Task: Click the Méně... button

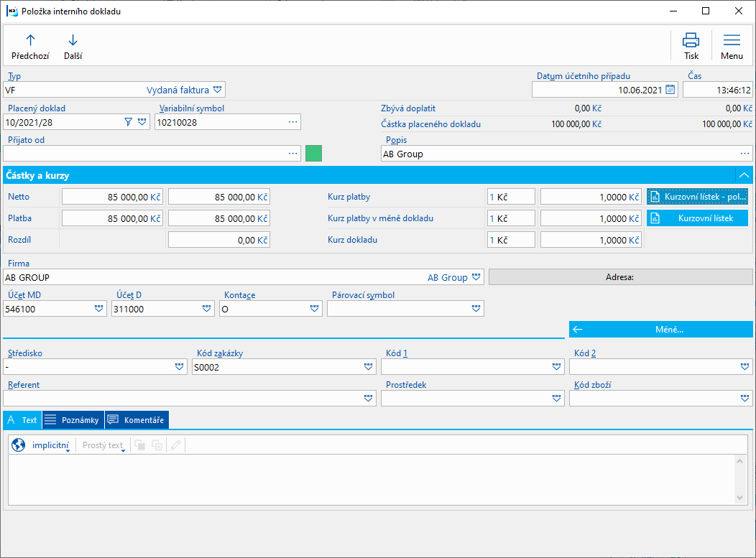Action: pyautogui.click(x=661, y=330)
